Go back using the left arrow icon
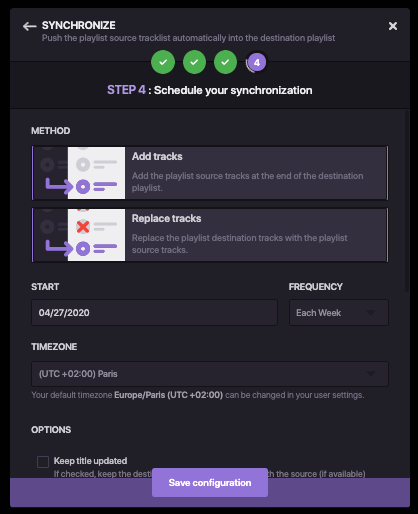 coord(29,26)
